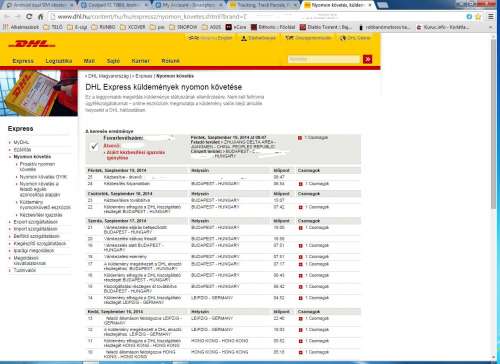
Task: Open the Alkalmazások apps shortcut
Action: [21, 27]
